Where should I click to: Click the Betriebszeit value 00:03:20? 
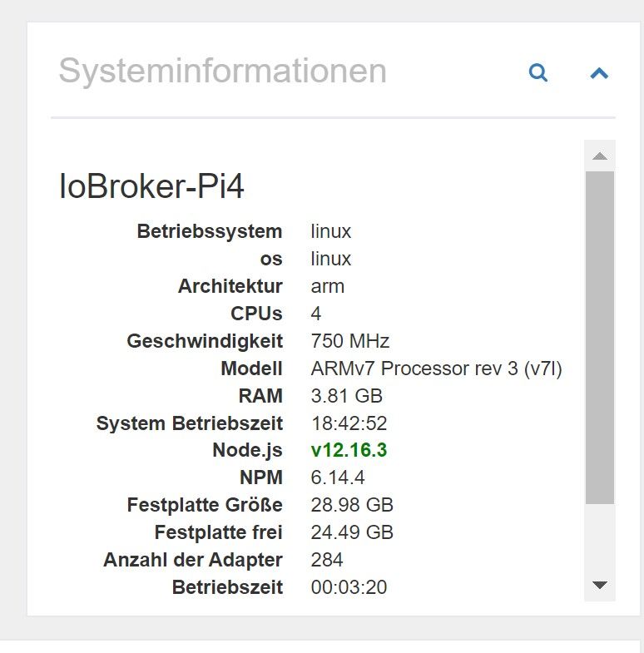[349, 587]
